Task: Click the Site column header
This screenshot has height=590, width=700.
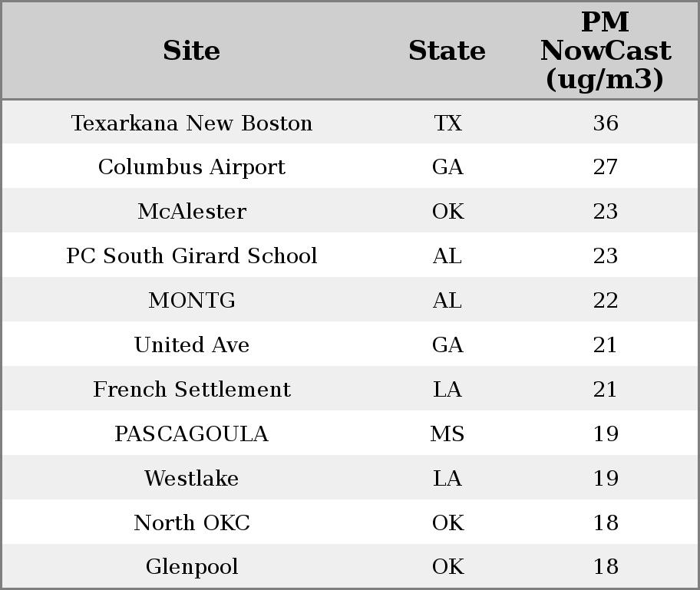Action: tap(192, 51)
